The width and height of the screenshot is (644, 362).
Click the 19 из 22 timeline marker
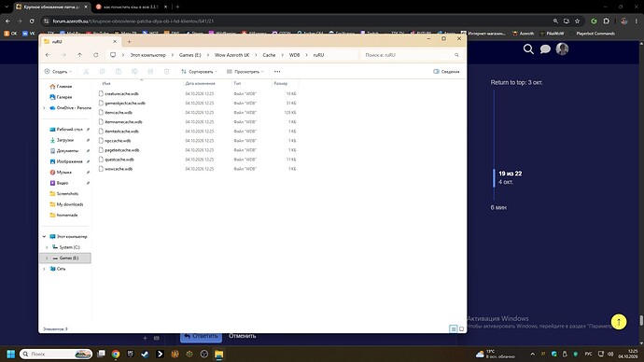[511, 174]
